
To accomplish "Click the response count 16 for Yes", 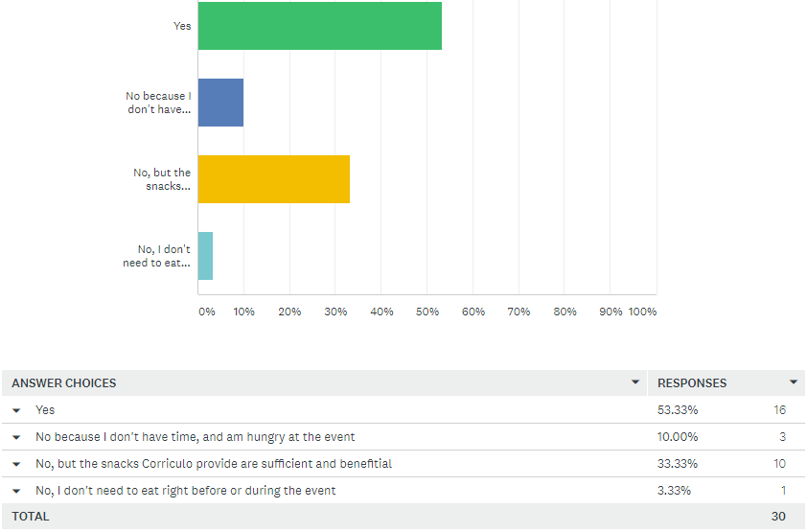I will 779,410.
